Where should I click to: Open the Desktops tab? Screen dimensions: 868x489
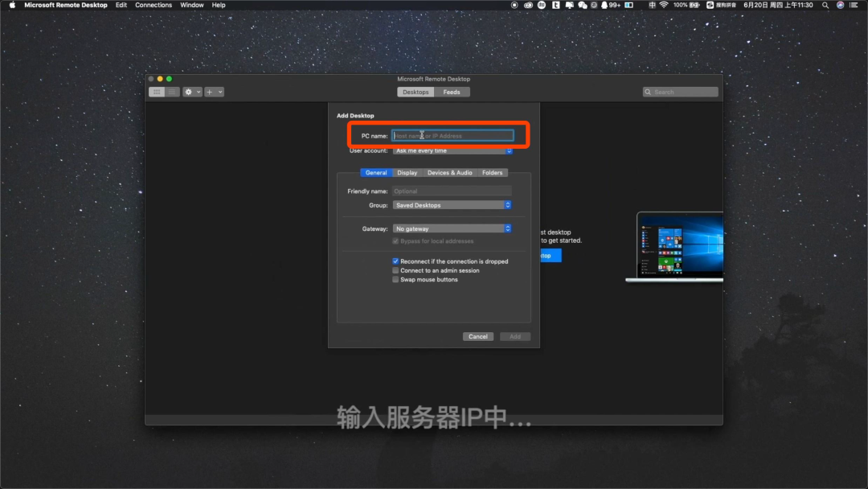[x=416, y=92]
